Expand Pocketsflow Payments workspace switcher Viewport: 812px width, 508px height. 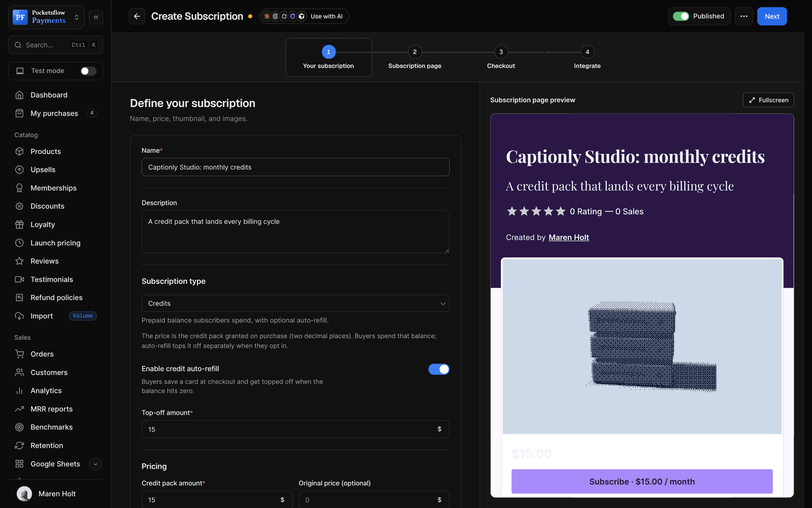[46, 17]
